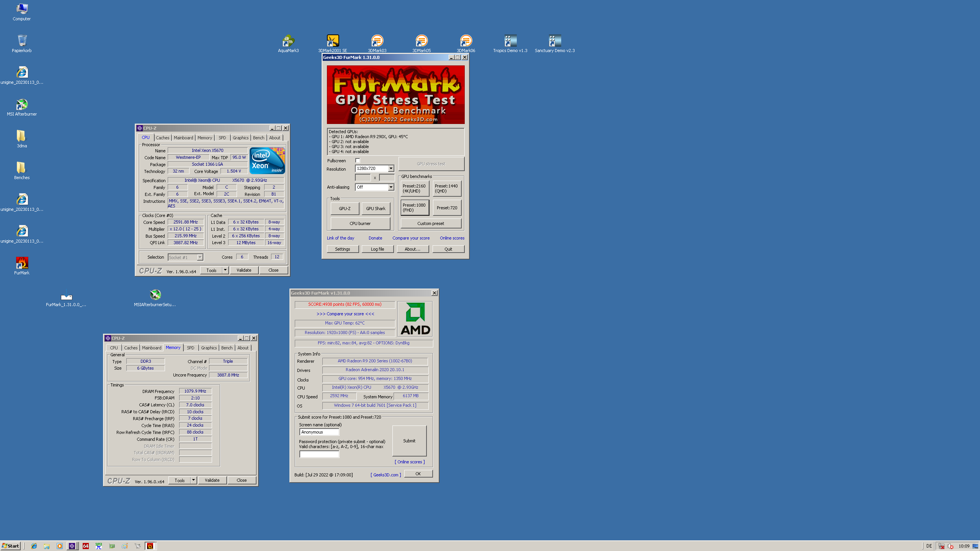
Task: Run the Preset:1080 (FHD) benchmark
Action: pyautogui.click(x=415, y=208)
